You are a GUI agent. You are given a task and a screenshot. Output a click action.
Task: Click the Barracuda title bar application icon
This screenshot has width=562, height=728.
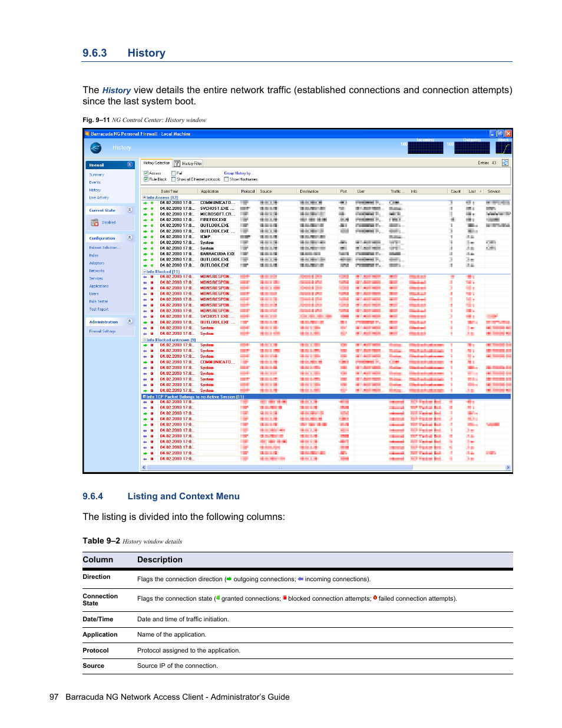tap(87, 134)
